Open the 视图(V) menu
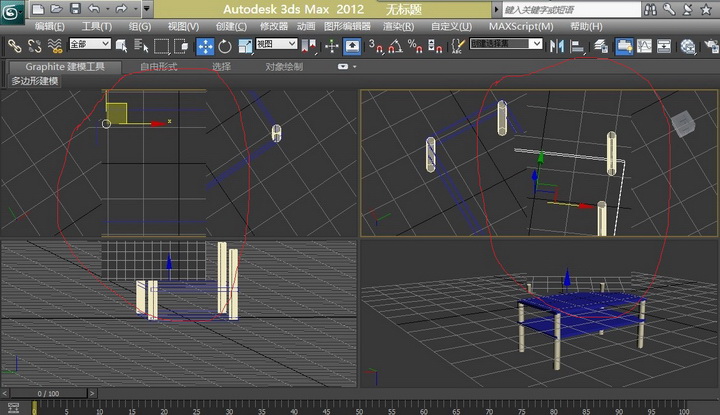 click(x=183, y=27)
